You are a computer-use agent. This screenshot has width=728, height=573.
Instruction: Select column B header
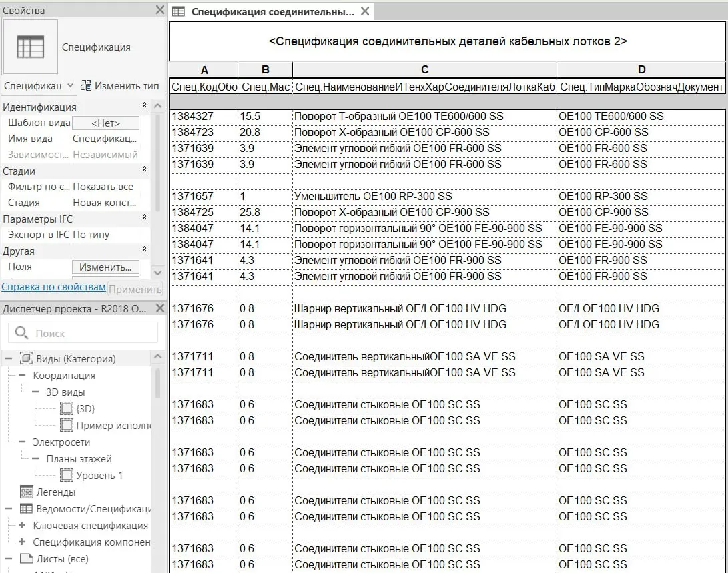tap(265, 69)
